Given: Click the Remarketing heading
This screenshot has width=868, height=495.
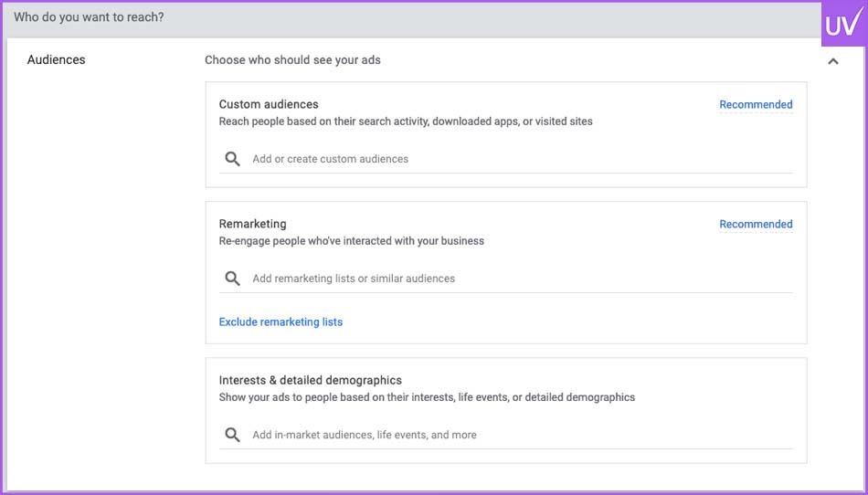Looking at the screenshot, I should click(x=252, y=224).
